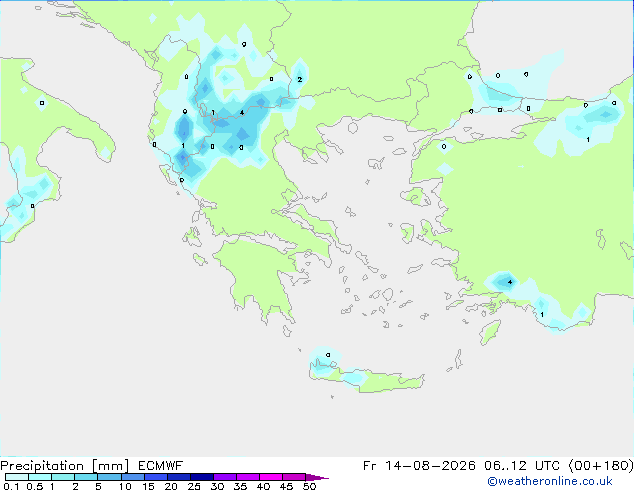Click the 'Precipitation' title word
The width and height of the screenshot is (634, 490).
click(42, 466)
